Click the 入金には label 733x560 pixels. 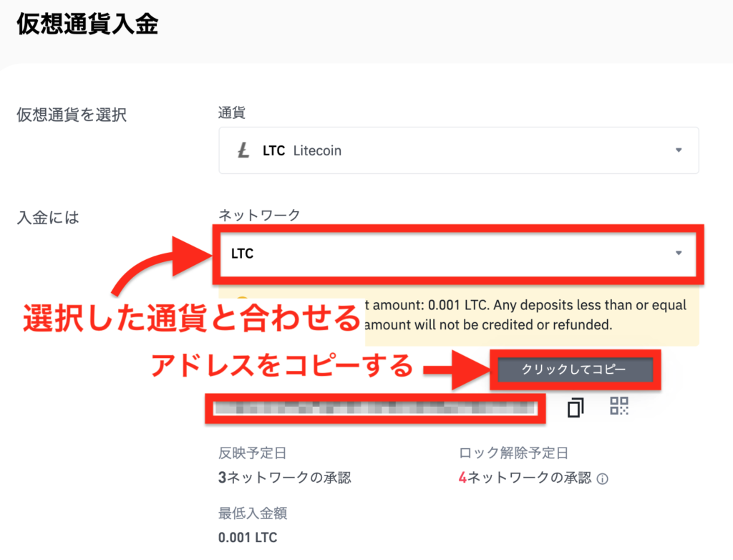click(x=48, y=218)
